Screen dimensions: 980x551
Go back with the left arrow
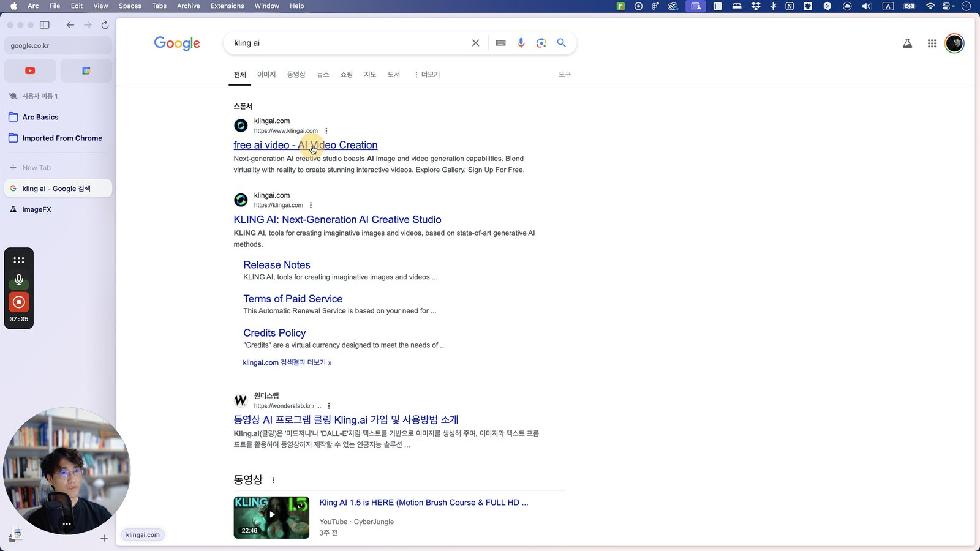[x=70, y=25]
